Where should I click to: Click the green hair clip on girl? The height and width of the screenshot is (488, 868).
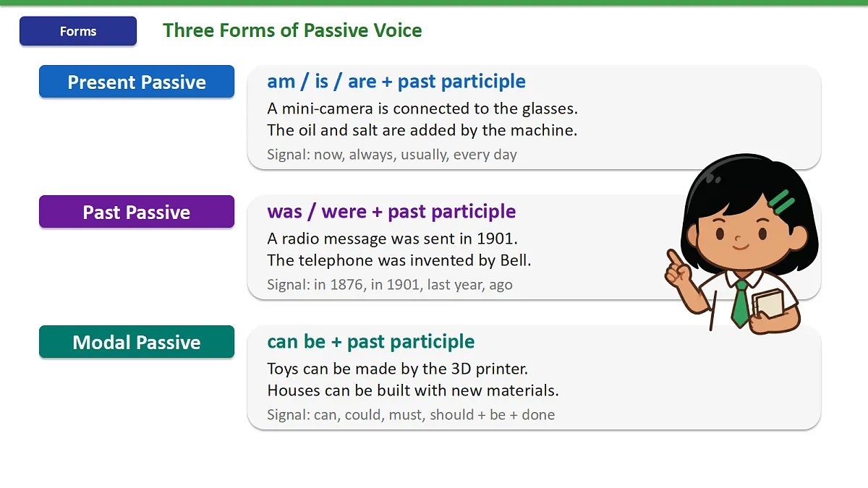(781, 201)
